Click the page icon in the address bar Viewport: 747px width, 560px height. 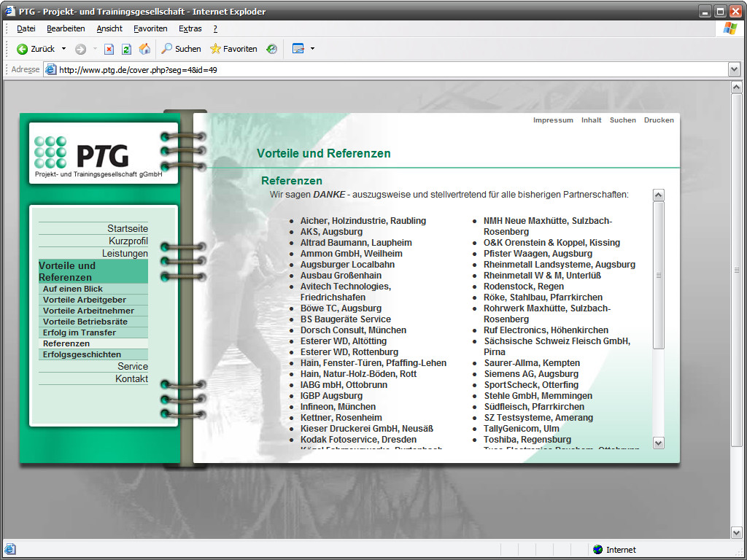(50, 69)
